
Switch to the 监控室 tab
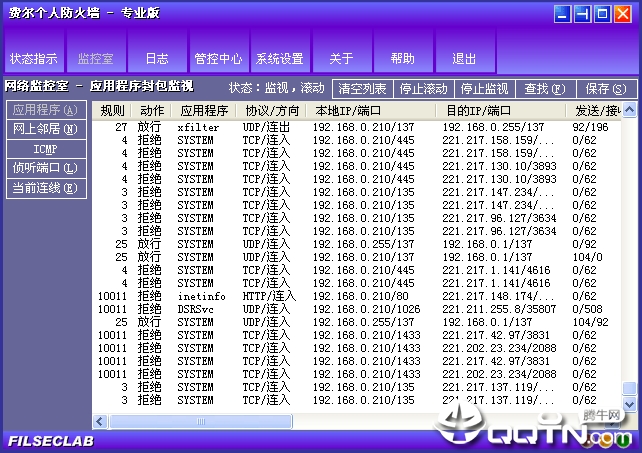coord(95,51)
